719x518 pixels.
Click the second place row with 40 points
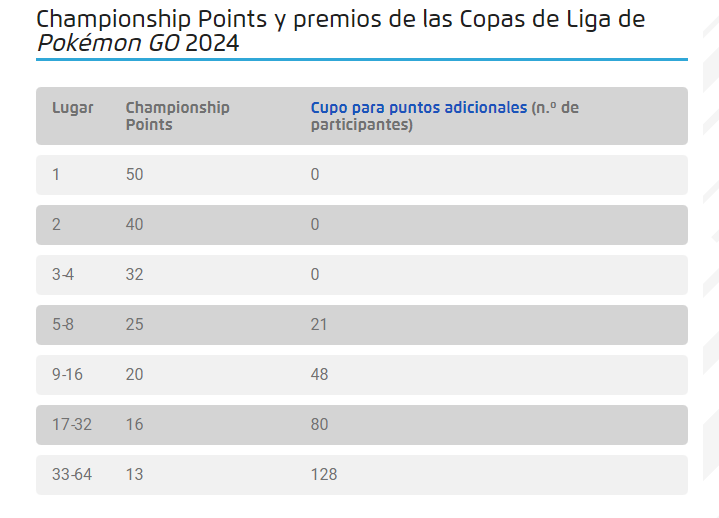[x=362, y=225]
